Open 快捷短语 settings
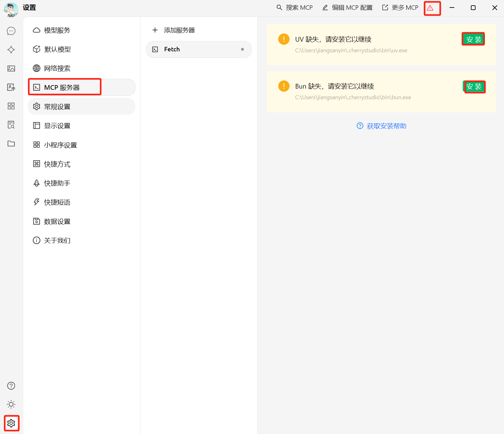The image size is (504, 434). pyautogui.click(x=82, y=202)
